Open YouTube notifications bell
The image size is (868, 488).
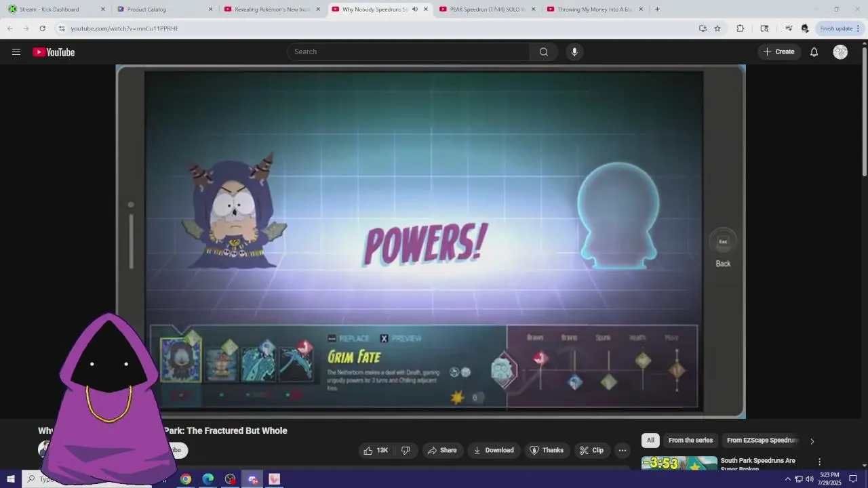pyautogui.click(x=814, y=52)
